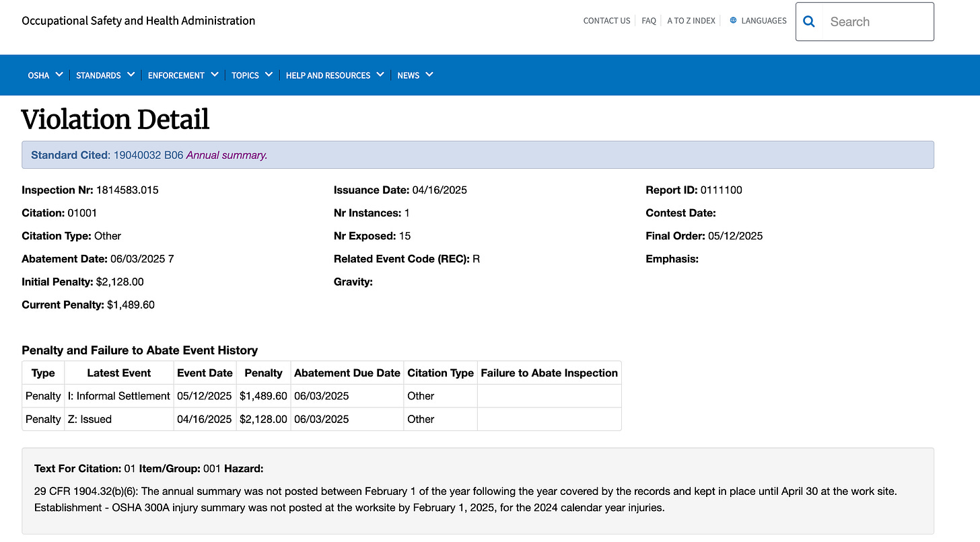Click the Event Date column header
The height and width of the screenshot is (542, 980).
(205, 373)
